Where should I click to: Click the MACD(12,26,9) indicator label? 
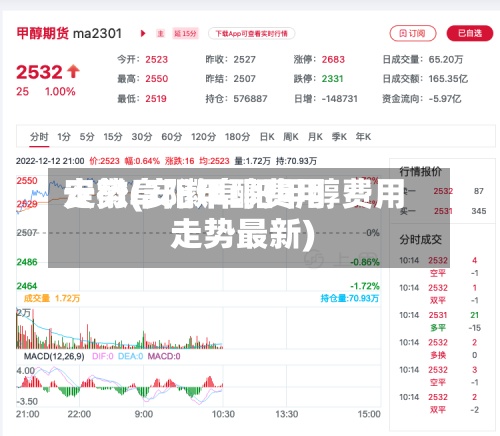(x=54, y=356)
